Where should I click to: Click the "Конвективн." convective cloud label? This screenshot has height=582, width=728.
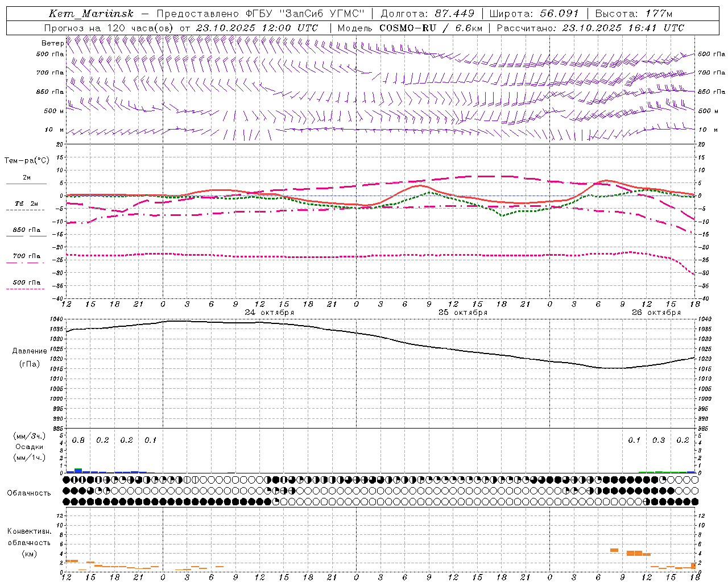point(29,531)
